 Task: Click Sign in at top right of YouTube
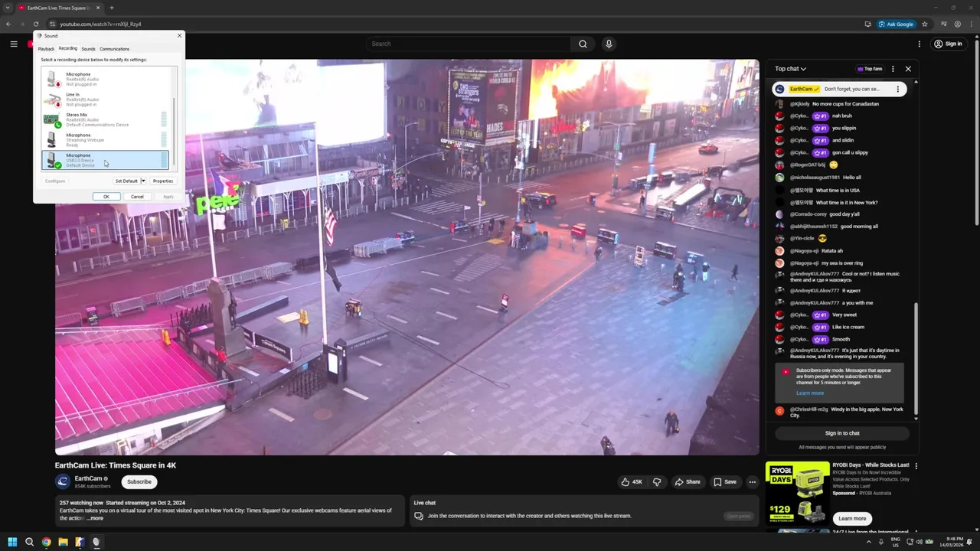pos(948,44)
